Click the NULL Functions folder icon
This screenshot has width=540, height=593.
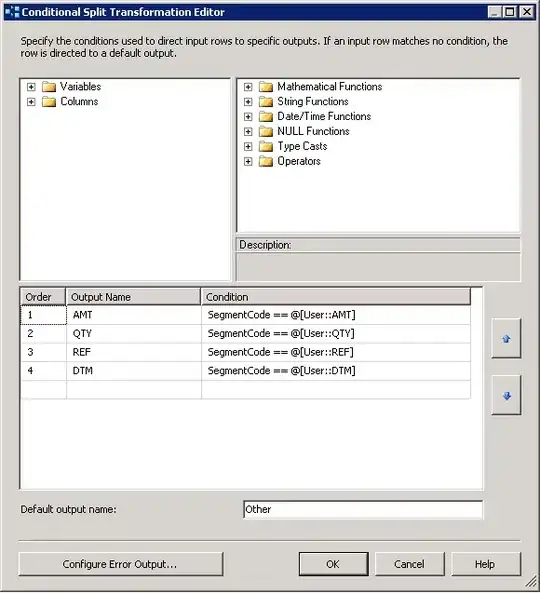pos(266,132)
